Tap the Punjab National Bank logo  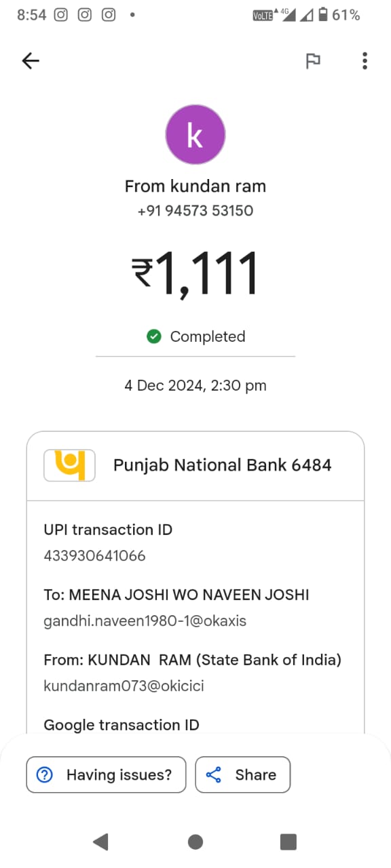point(69,465)
